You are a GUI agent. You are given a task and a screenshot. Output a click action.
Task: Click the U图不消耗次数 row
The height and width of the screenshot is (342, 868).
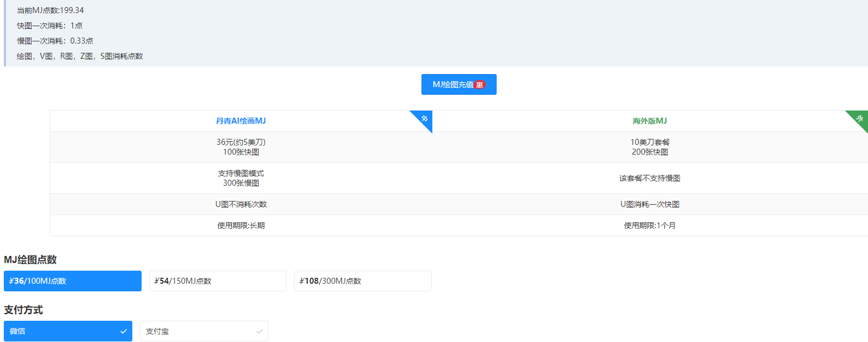(x=241, y=204)
